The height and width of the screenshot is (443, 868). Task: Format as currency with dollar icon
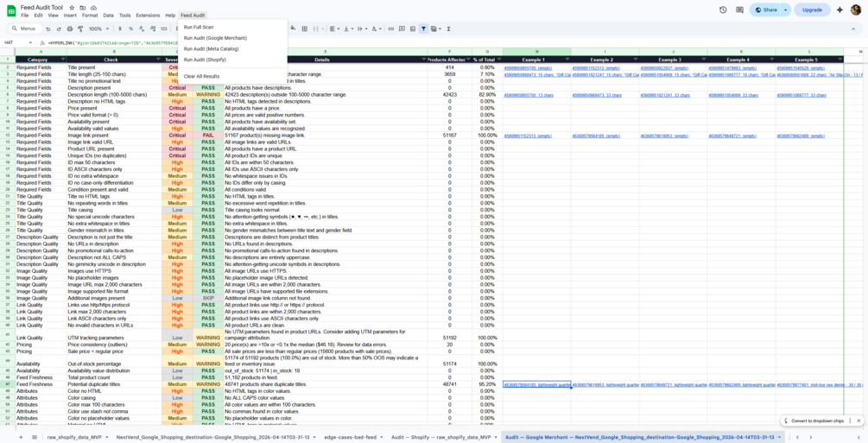120,28
